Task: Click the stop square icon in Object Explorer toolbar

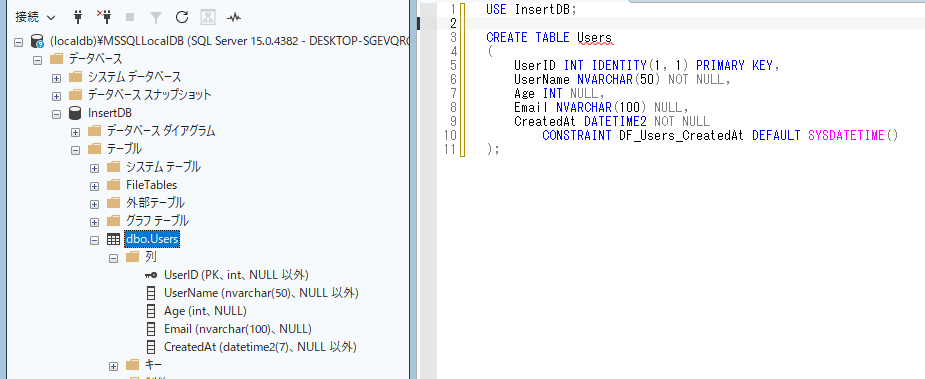Action: (130, 18)
